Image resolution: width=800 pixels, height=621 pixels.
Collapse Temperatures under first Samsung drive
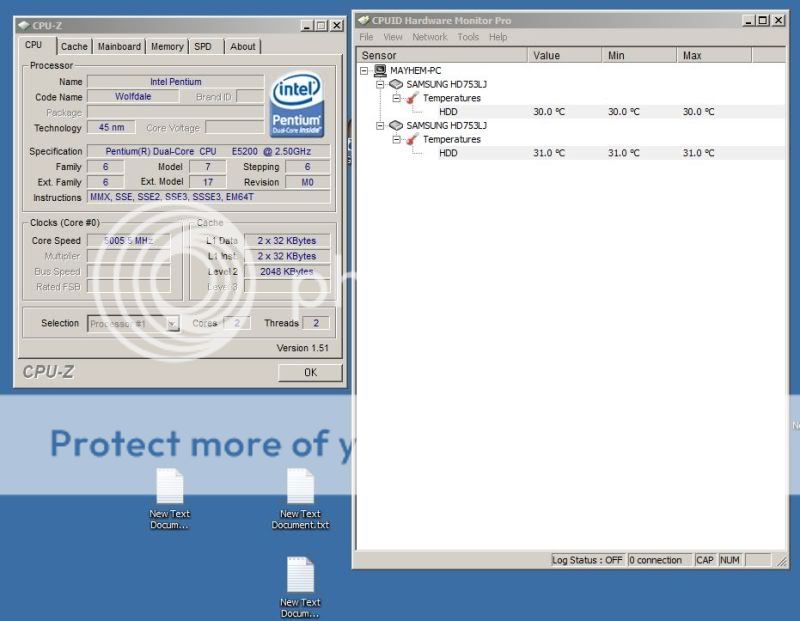point(396,98)
